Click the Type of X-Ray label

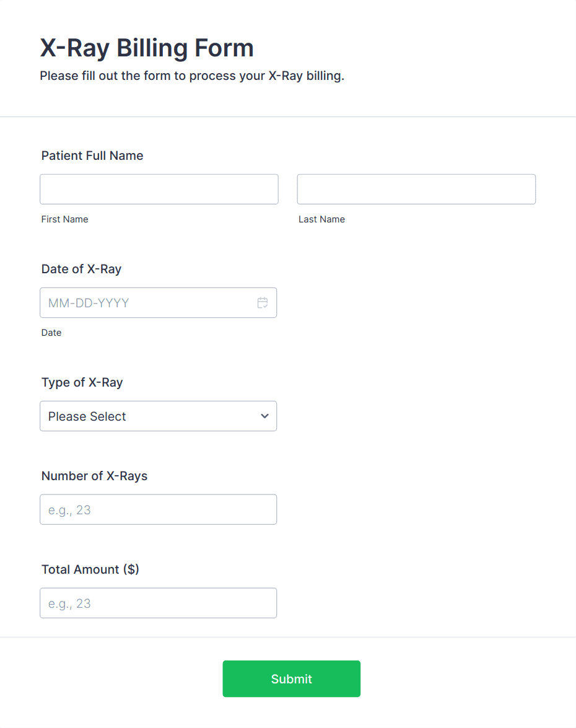82,382
